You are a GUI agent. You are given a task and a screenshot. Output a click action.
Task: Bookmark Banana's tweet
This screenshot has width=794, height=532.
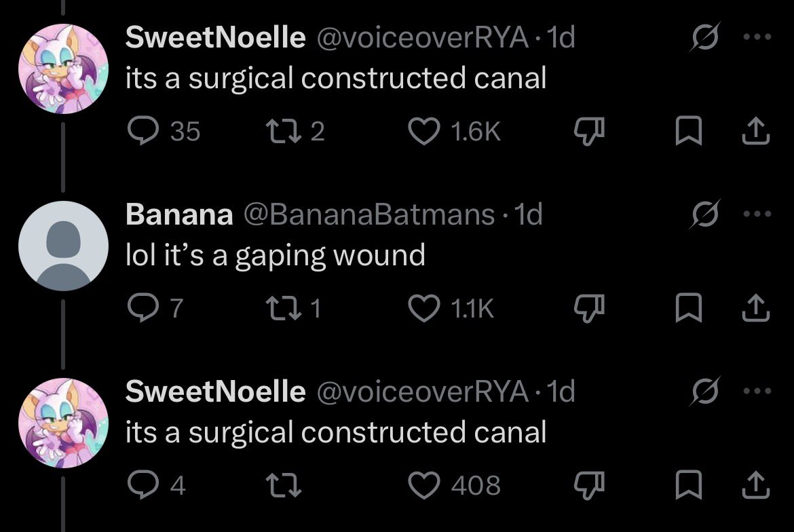pyautogui.click(x=689, y=308)
